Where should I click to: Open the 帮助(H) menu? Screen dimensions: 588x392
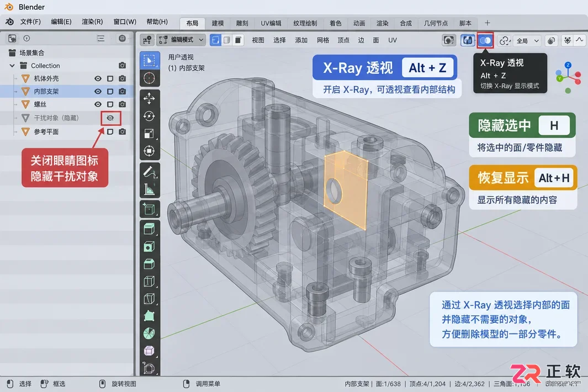pyautogui.click(x=157, y=22)
